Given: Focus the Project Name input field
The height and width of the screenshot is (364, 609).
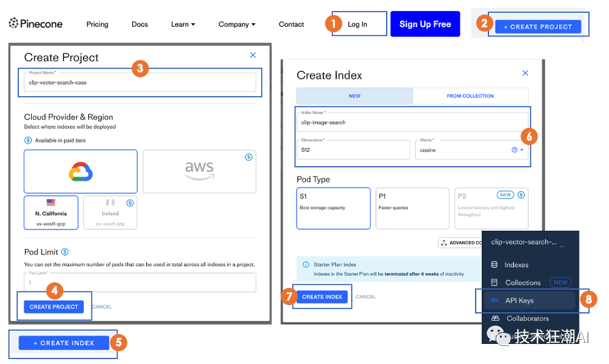Looking at the screenshot, I should pos(140,82).
